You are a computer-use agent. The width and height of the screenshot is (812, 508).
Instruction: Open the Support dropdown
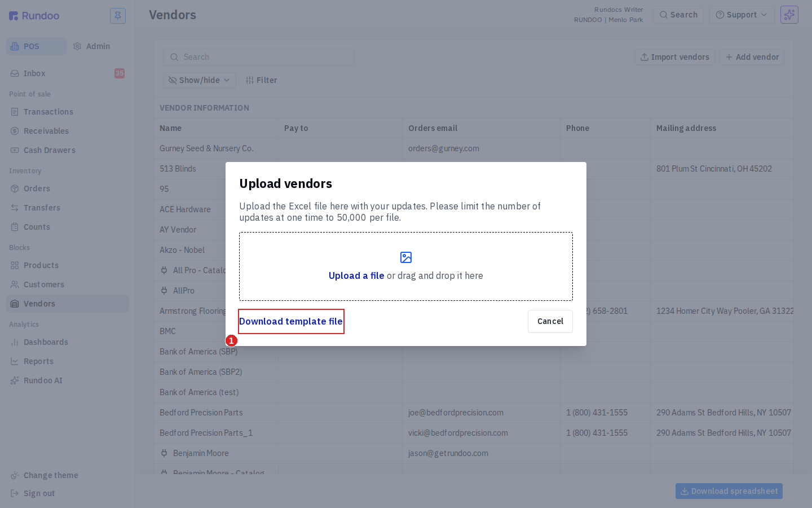coord(742,15)
